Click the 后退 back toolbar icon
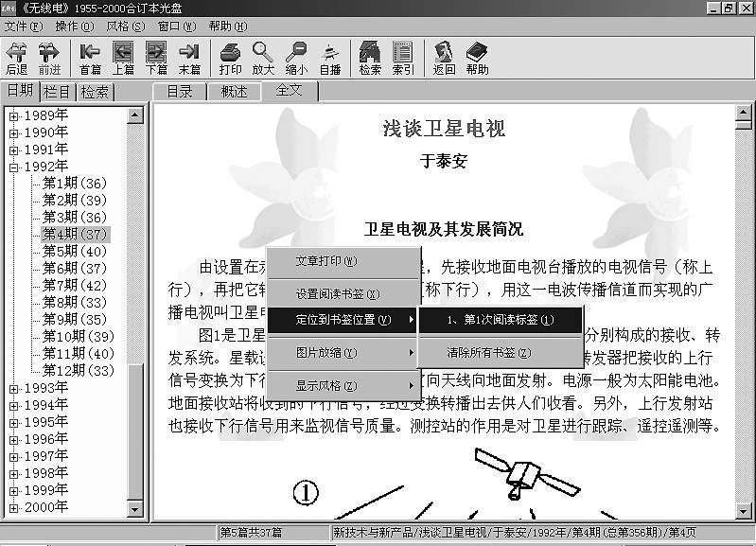The height and width of the screenshot is (546, 756). (x=17, y=59)
